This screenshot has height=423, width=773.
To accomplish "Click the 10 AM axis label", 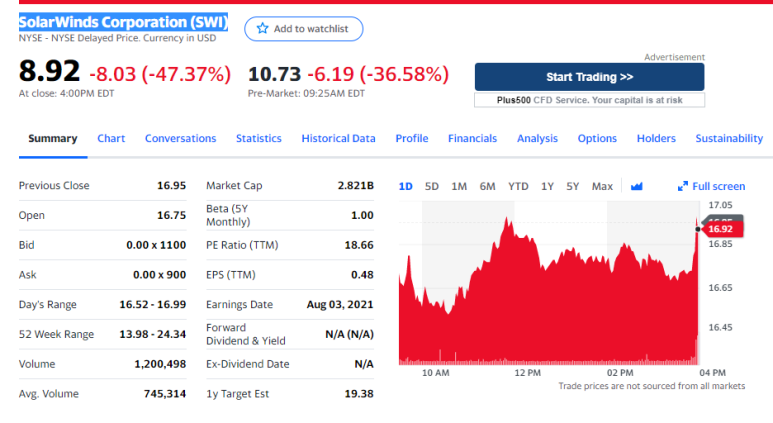I will pos(435,373).
